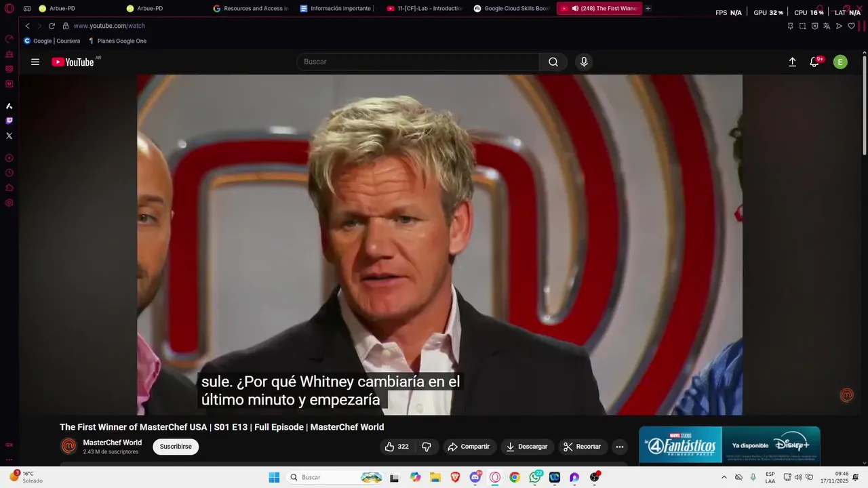Select The First Winner YouTube tab
The height and width of the screenshot is (488, 868).
click(x=599, y=9)
